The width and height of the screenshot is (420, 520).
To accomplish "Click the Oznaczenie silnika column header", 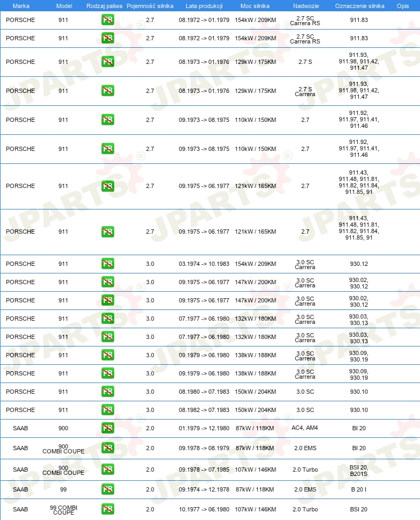I will tap(360, 6).
